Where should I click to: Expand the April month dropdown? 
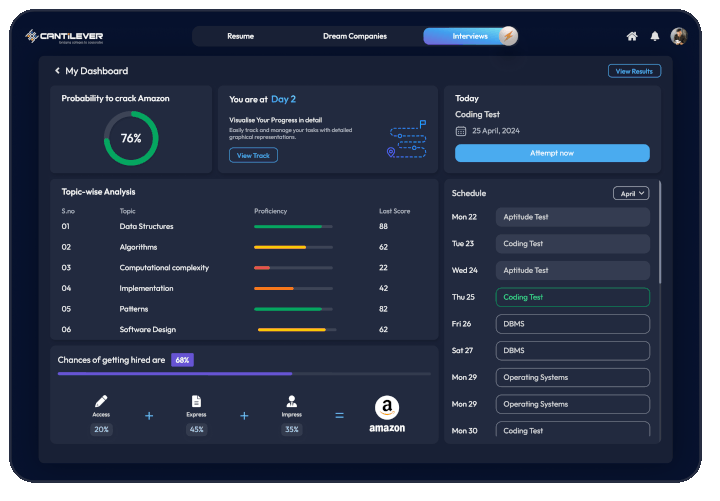pyautogui.click(x=630, y=193)
